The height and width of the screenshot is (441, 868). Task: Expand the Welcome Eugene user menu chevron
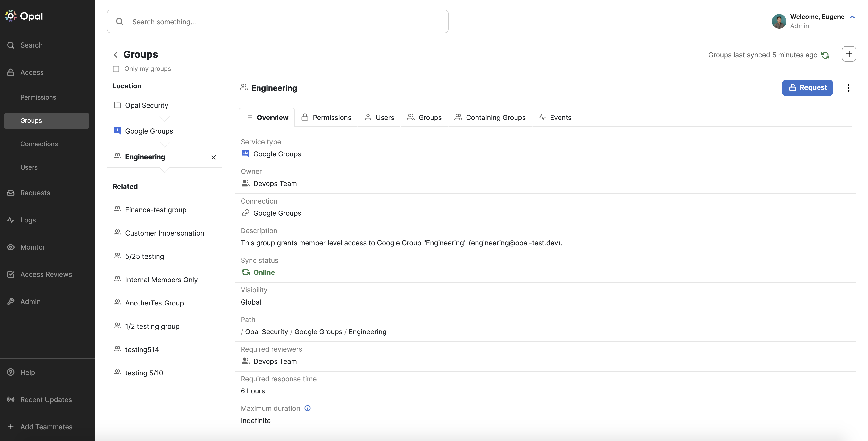pos(852,17)
